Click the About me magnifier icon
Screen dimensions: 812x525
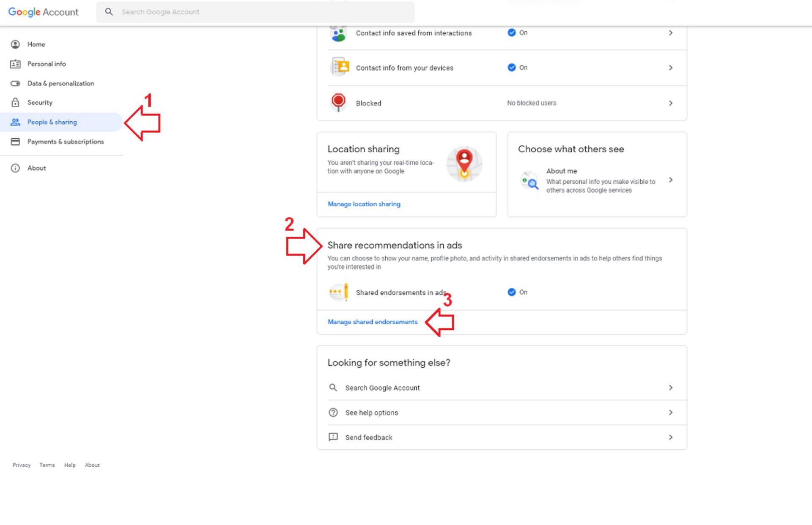[529, 181]
